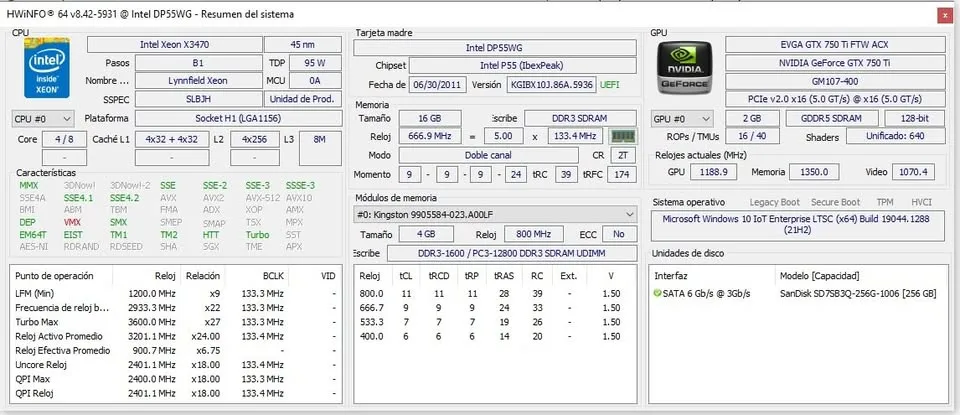This screenshot has width=960, height=415.
Task: Click the 2T command rate value
Action: pyautogui.click(x=623, y=155)
